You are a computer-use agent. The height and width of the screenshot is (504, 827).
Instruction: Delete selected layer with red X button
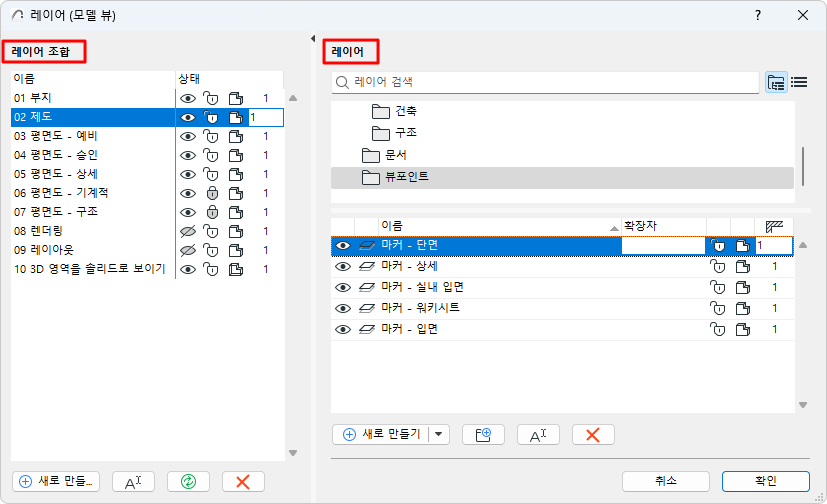(x=593, y=435)
